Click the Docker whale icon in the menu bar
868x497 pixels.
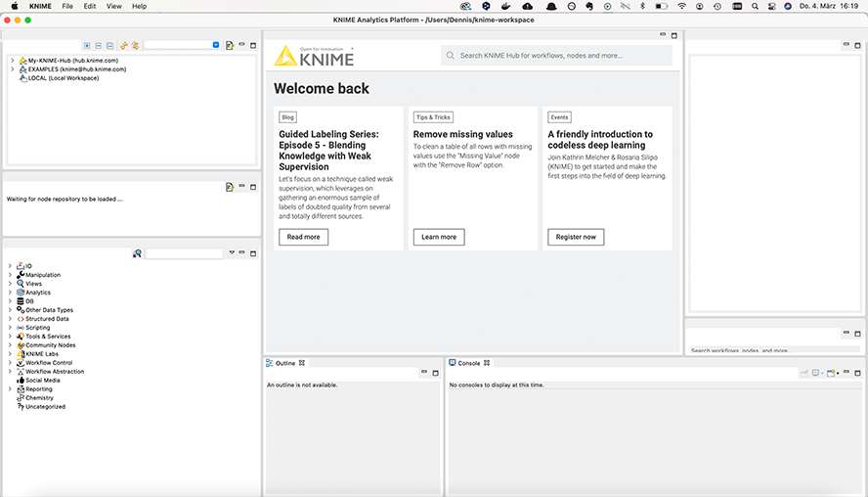pyautogui.click(x=505, y=6)
